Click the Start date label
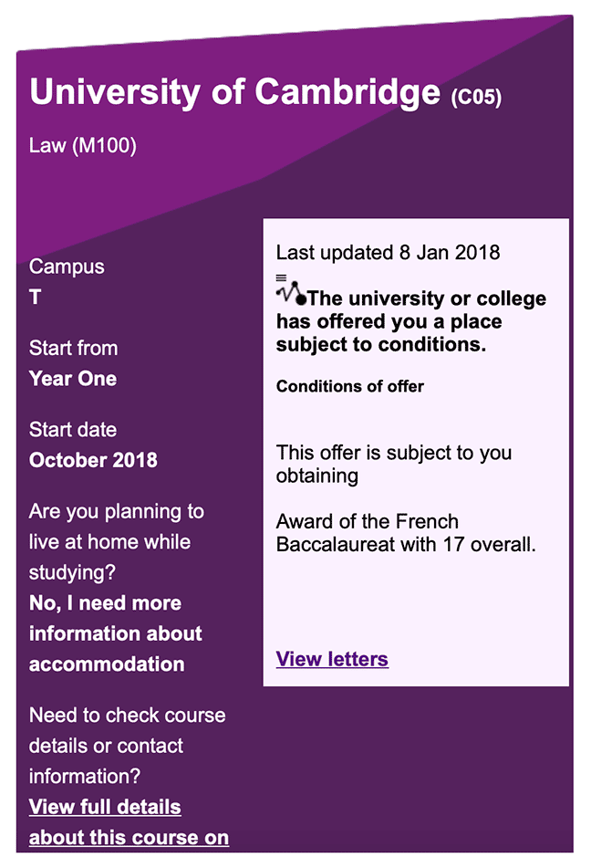The height and width of the screenshot is (868, 591). click(72, 430)
